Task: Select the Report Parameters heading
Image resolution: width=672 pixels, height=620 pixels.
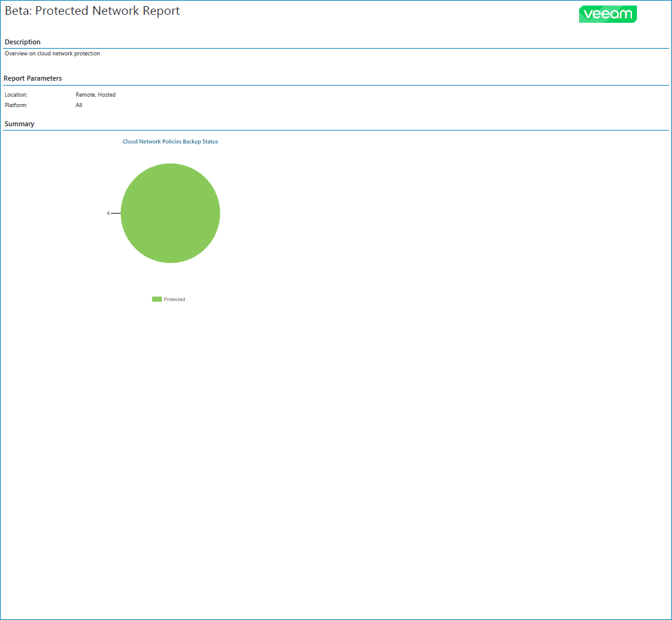Action: 33,78
